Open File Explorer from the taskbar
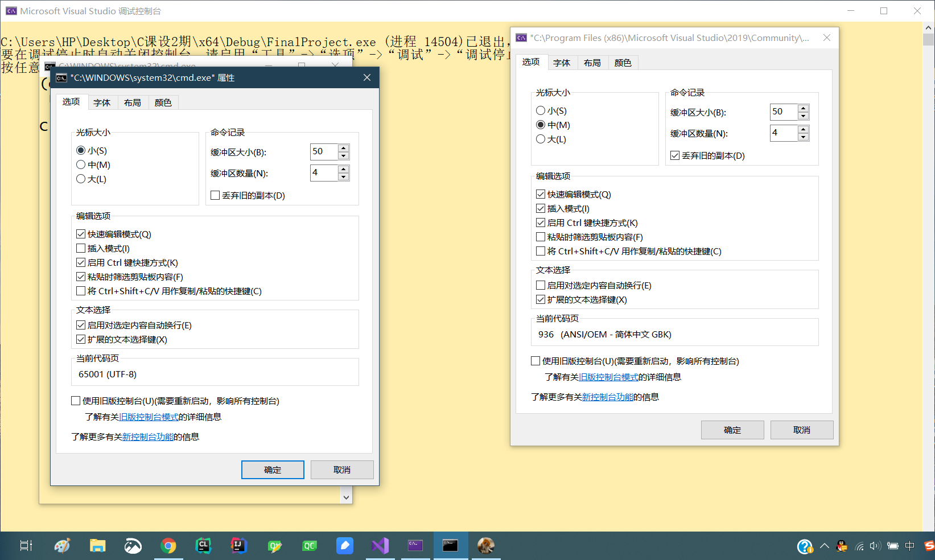The width and height of the screenshot is (935, 560). click(x=98, y=546)
